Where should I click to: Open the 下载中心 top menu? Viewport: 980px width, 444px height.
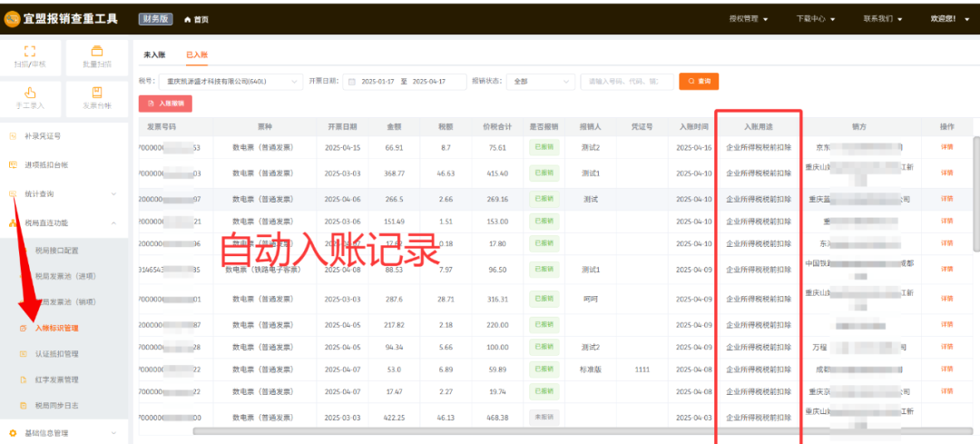[816, 19]
